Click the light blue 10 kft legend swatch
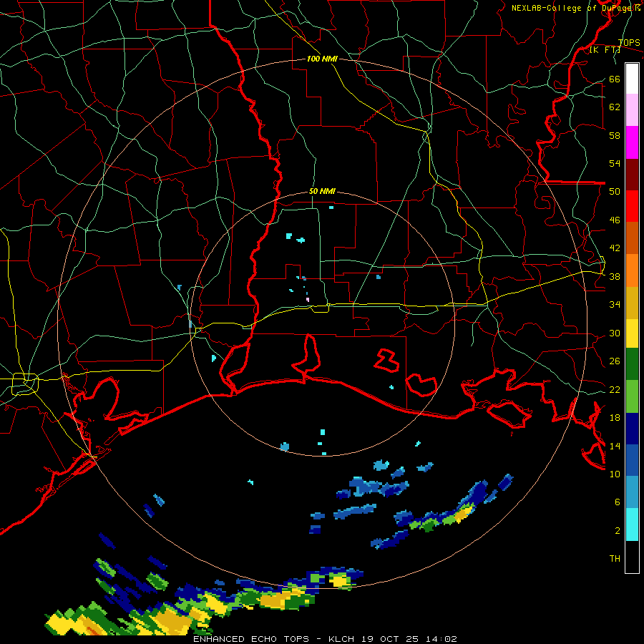The image size is (644, 644). pyautogui.click(x=632, y=492)
